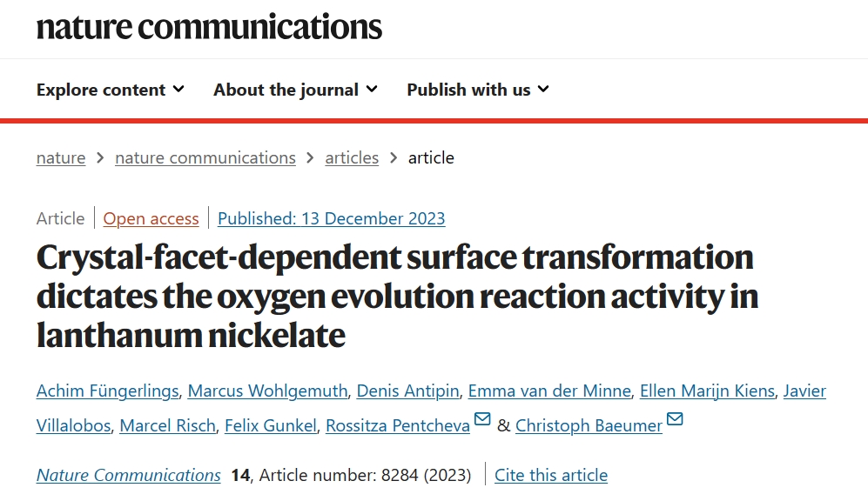View author Achim Füngerlings
868x501 pixels.
[x=107, y=391]
